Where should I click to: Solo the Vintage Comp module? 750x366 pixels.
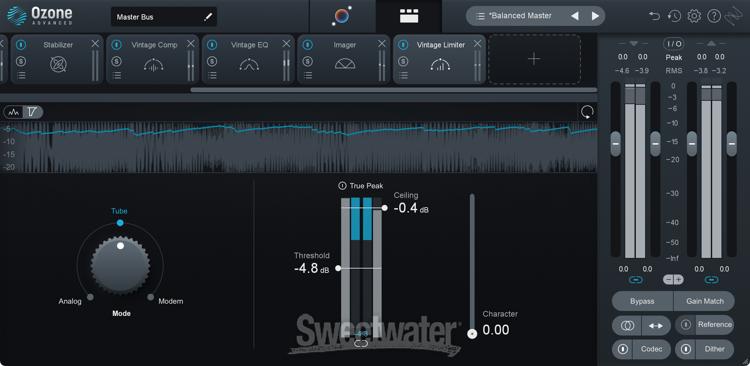(116, 61)
